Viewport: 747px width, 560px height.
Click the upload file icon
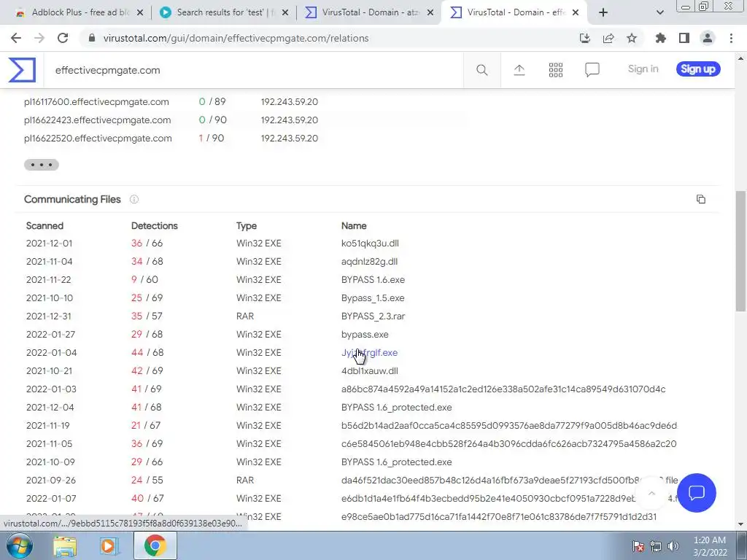[519, 70]
